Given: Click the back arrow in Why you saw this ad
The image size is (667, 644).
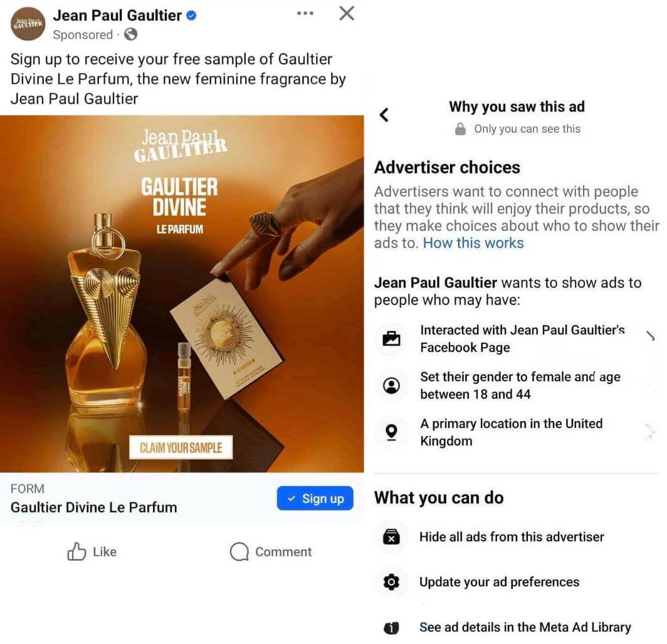Looking at the screenshot, I should 384,115.
